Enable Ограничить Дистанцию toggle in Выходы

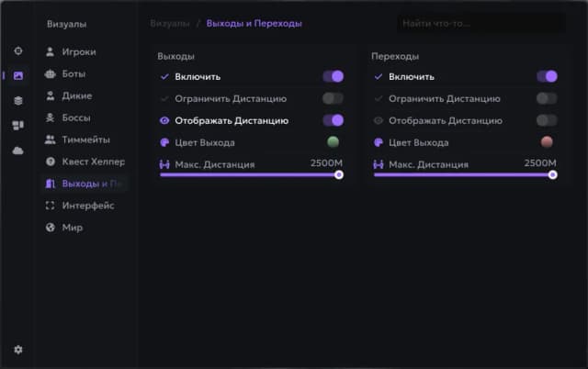[333, 98]
